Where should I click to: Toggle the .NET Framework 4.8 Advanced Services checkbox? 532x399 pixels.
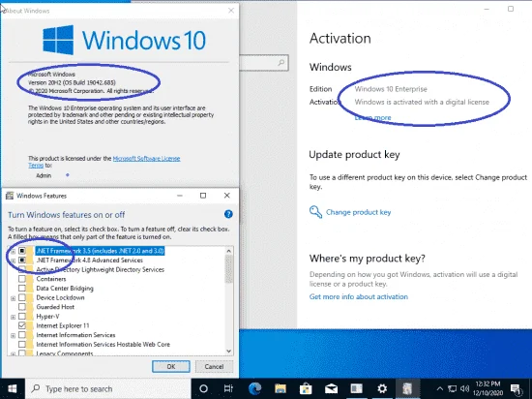(x=22, y=261)
